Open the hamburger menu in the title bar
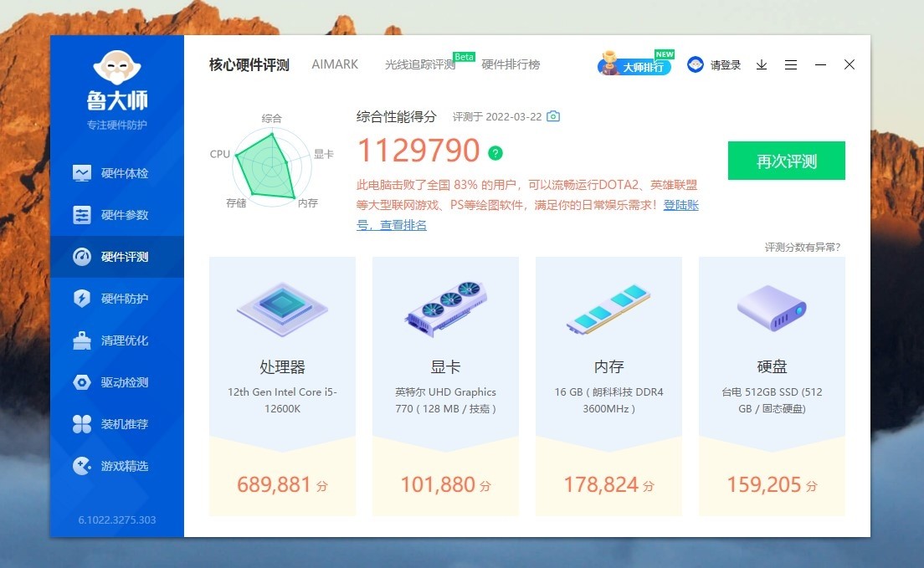Image resolution: width=924 pixels, height=568 pixels. (x=791, y=64)
